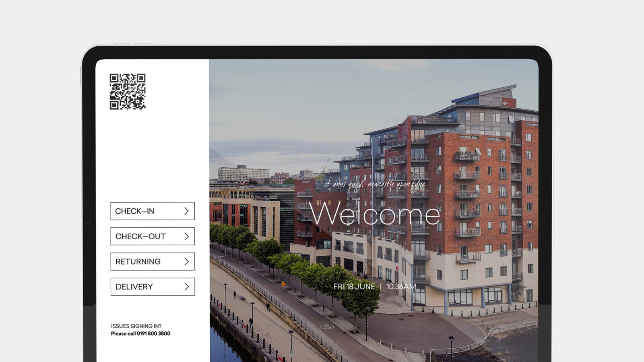The width and height of the screenshot is (644, 362).
Task: Click the QR code image
Action: pyautogui.click(x=128, y=91)
